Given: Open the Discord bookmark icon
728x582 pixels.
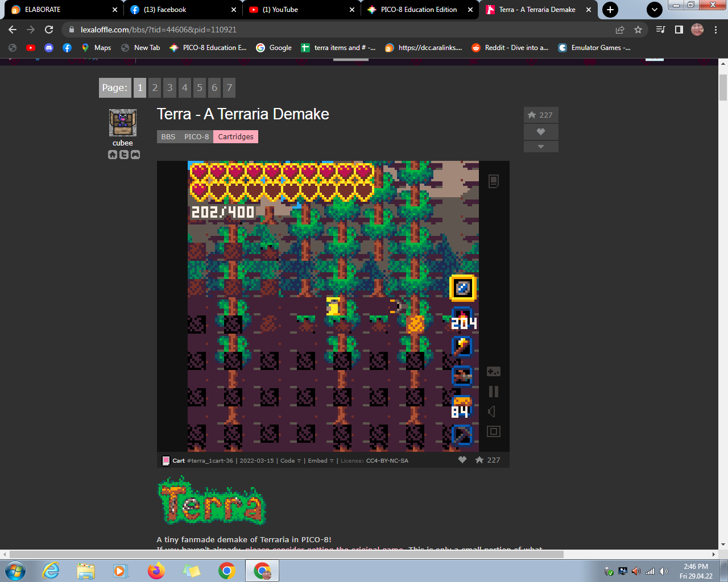Looking at the screenshot, I should pos(49,48).
